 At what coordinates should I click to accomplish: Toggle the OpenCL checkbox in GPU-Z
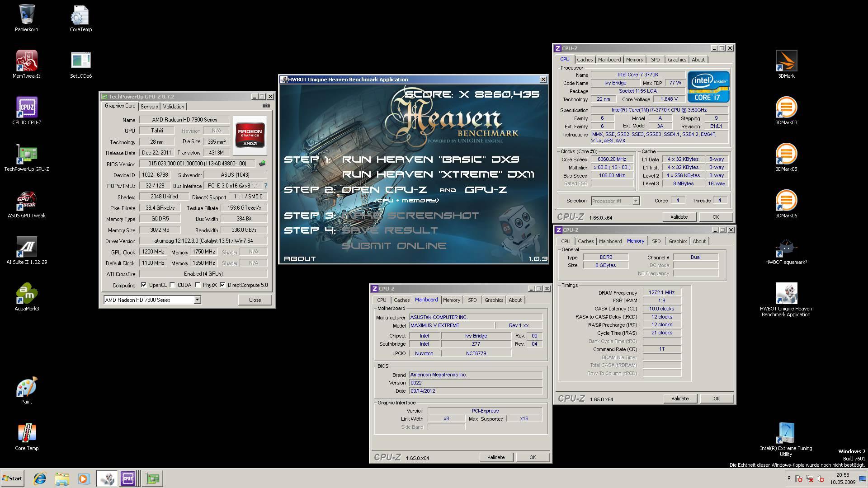coord(144,285)
